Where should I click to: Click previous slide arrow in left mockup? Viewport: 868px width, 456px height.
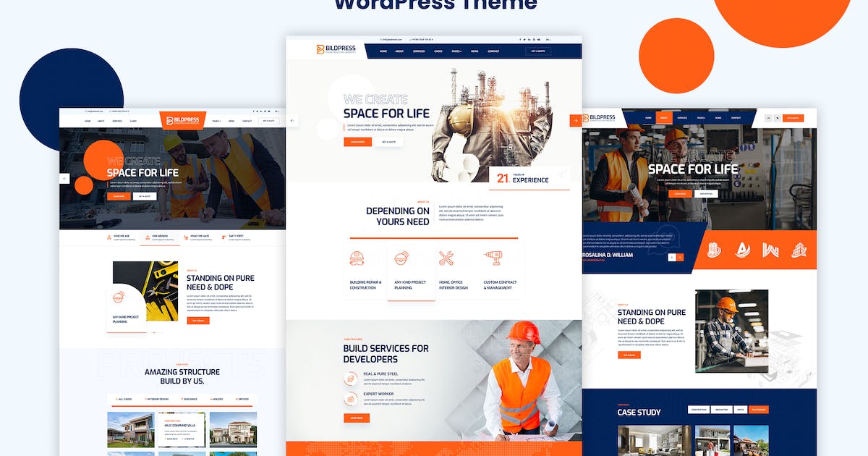point(64,178)
